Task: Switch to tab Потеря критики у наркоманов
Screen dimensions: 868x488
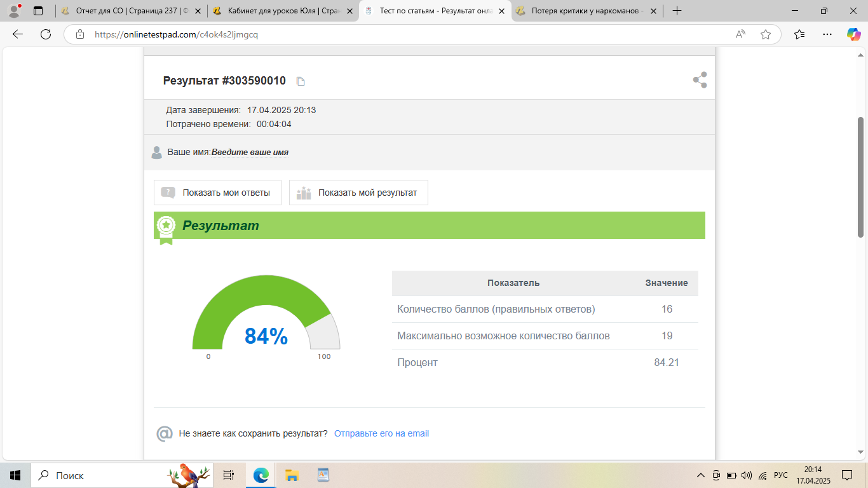Action: (587, 11)
